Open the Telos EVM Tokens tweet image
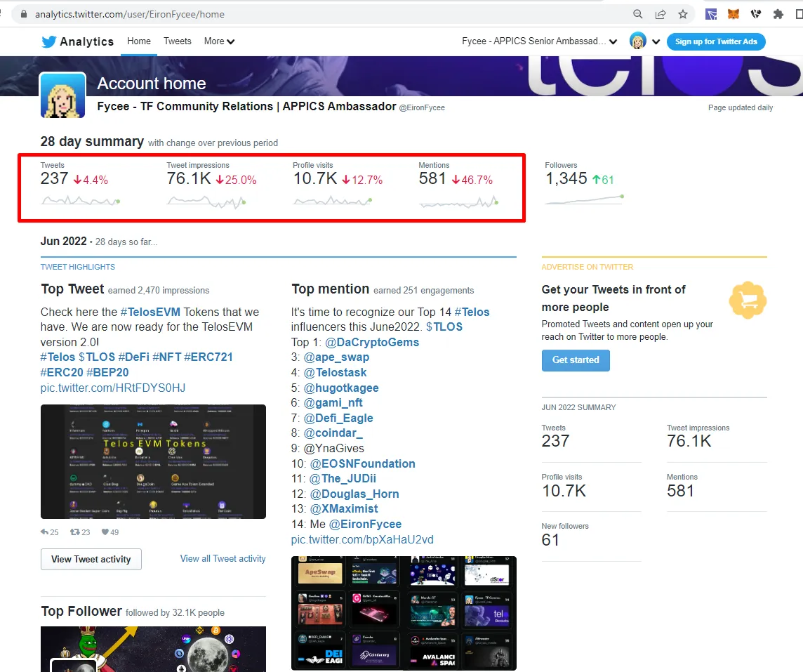This screenshot has width=803, height=672. [153, 461]
